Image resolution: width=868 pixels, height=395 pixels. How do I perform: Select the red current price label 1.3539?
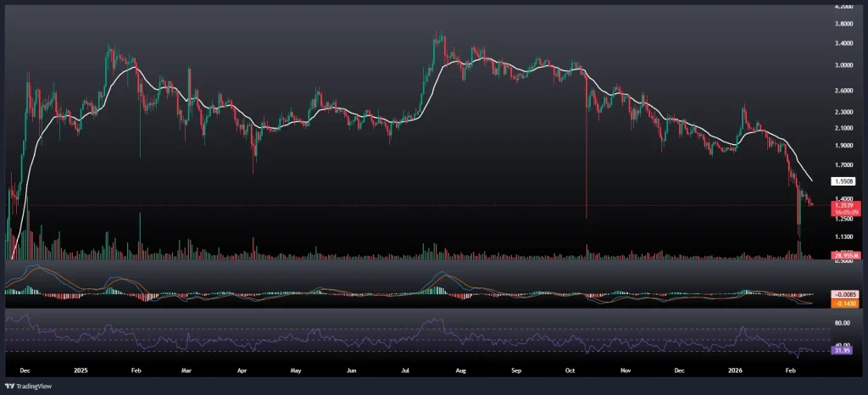click(x=842, y=204)
